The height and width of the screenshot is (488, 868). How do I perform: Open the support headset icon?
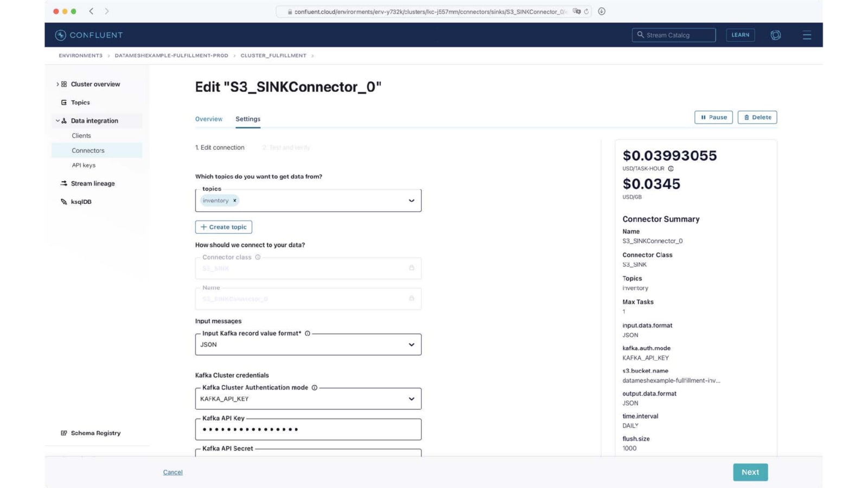(x=776, y=35)
